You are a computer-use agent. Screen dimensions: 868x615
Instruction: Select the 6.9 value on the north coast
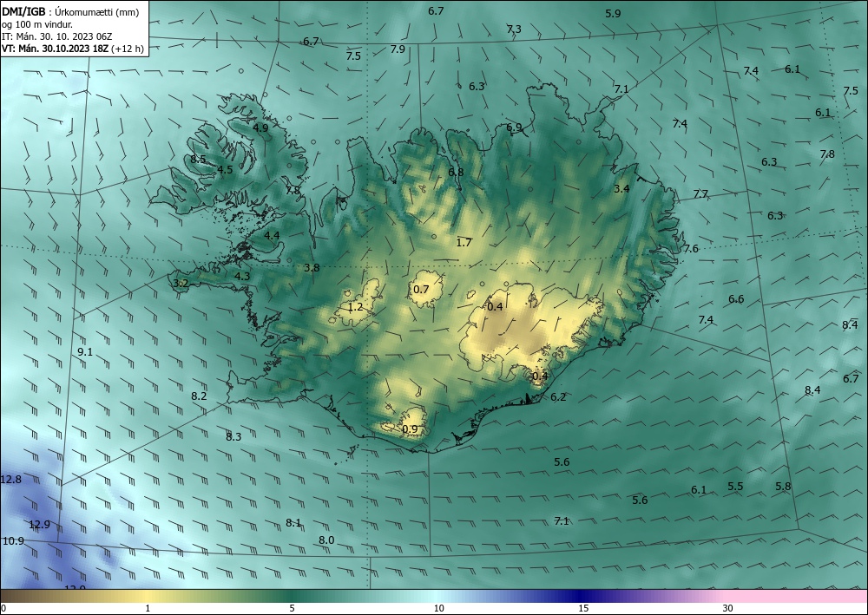[514, 128]
